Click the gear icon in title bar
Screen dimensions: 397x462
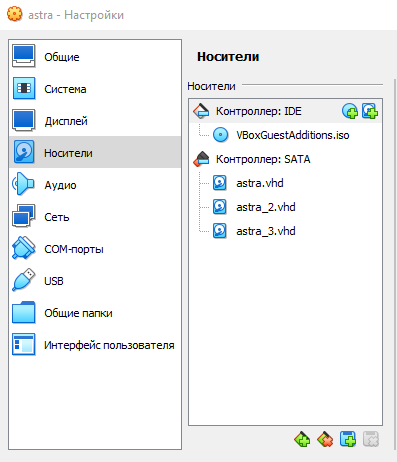(x=15, y=14)
